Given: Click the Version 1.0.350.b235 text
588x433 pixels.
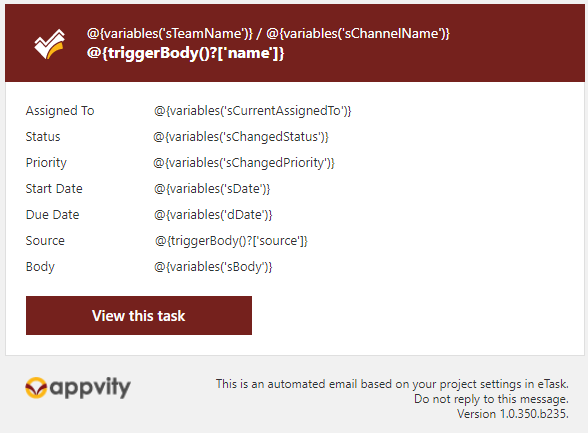Looking at the screenshot, I should (x=513, y=414).
